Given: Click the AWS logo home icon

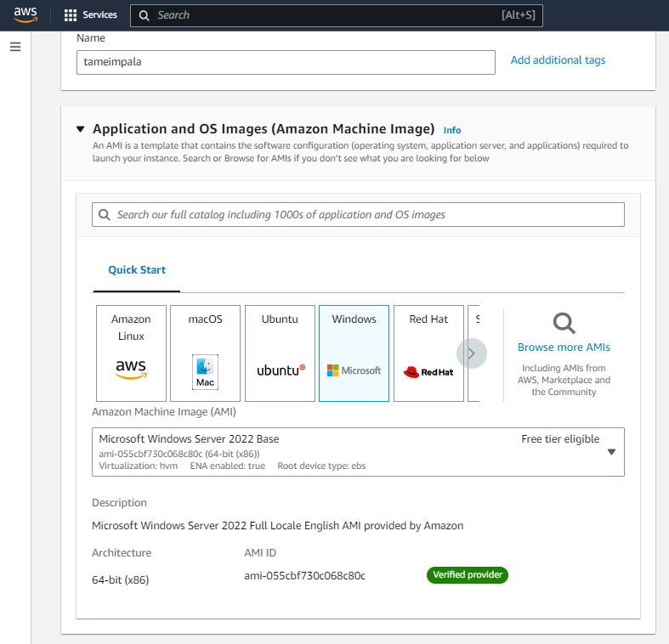Looking at the screenshot, I should click(26, 15).
